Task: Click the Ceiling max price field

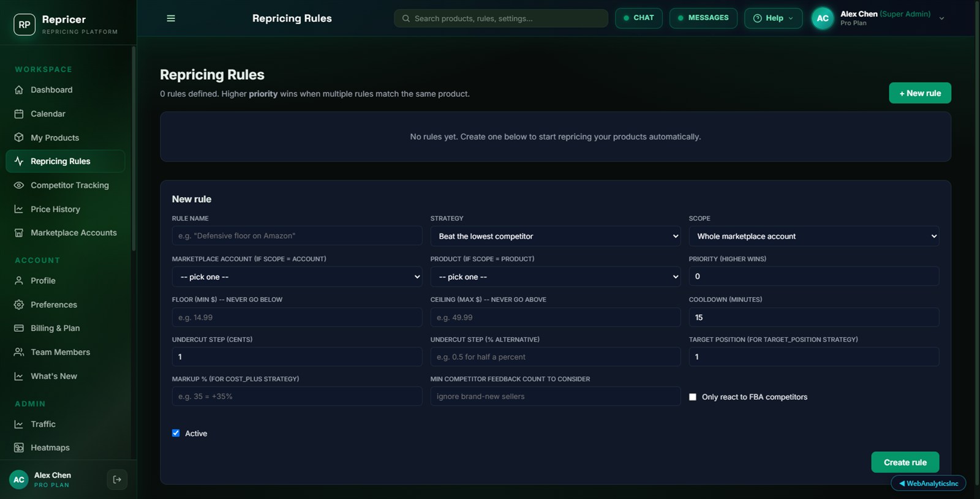Action: coord(556,317)
